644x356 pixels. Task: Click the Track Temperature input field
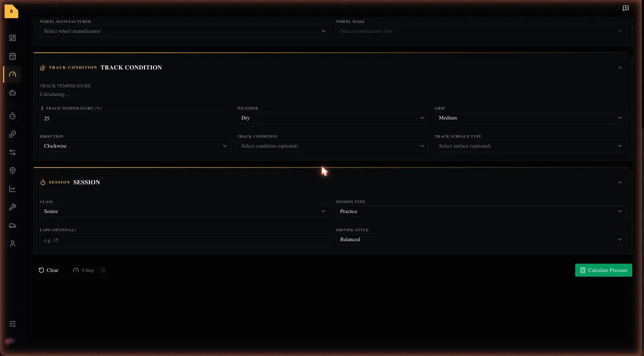point(135,118)
